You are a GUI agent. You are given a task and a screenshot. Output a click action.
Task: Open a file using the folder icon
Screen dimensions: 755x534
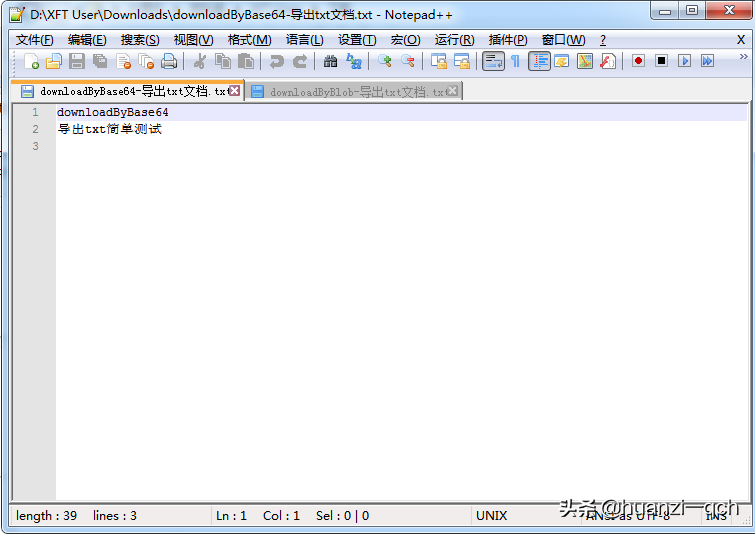click(54, 61)
